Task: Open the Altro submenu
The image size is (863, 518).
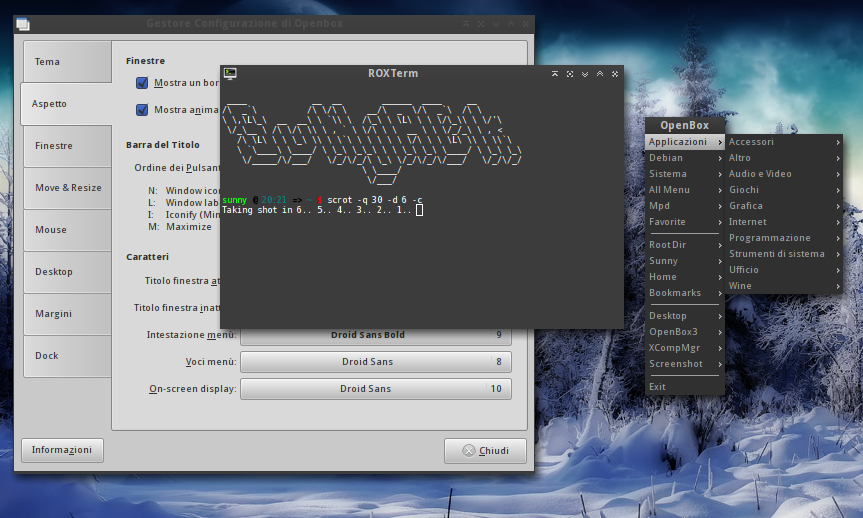Action: 784,158
